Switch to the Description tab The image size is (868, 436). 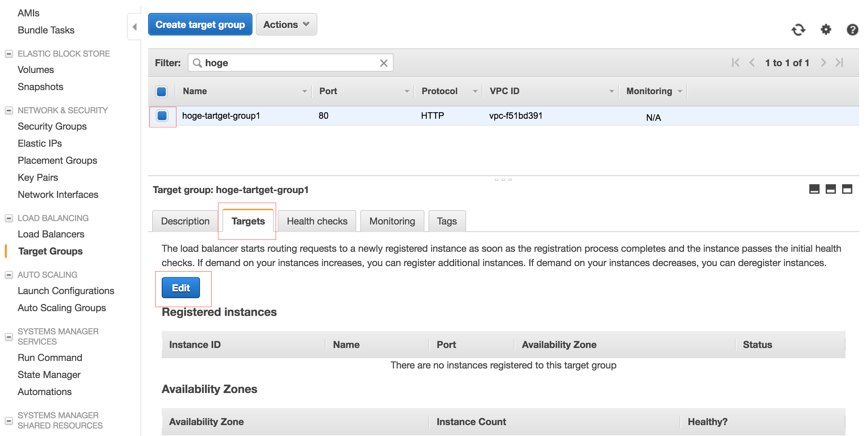(185, 221)
